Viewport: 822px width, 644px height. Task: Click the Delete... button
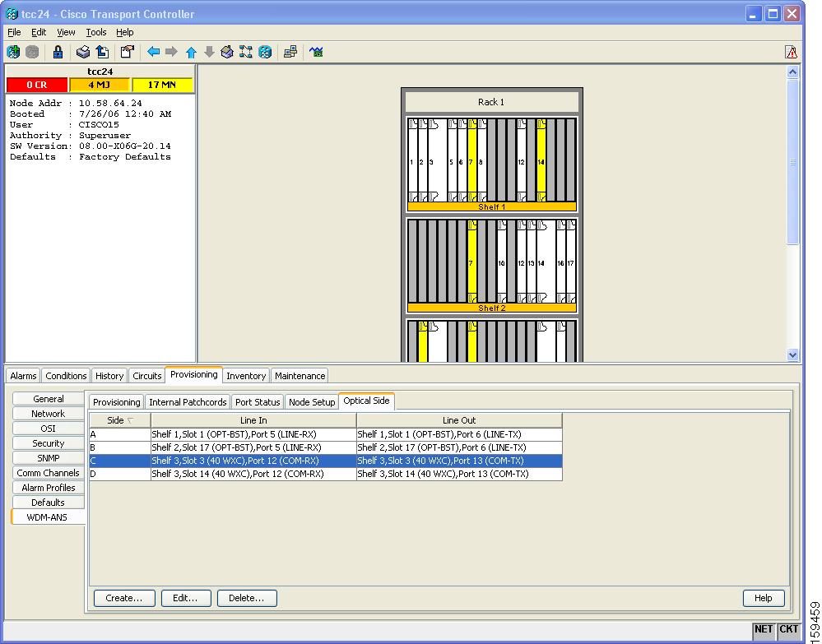(x=247, y=598)
